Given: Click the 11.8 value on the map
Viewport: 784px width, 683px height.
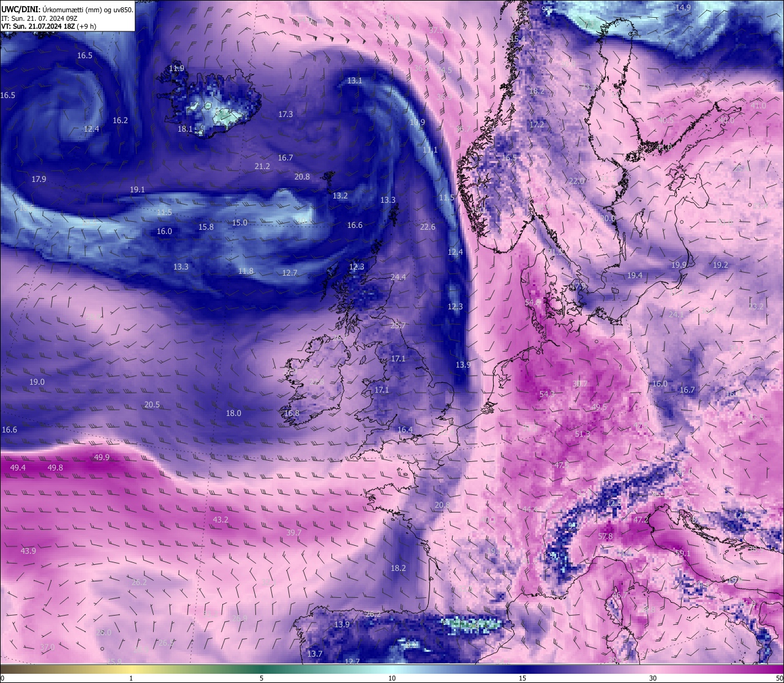Looking at the screenshot, I should 246,271.
